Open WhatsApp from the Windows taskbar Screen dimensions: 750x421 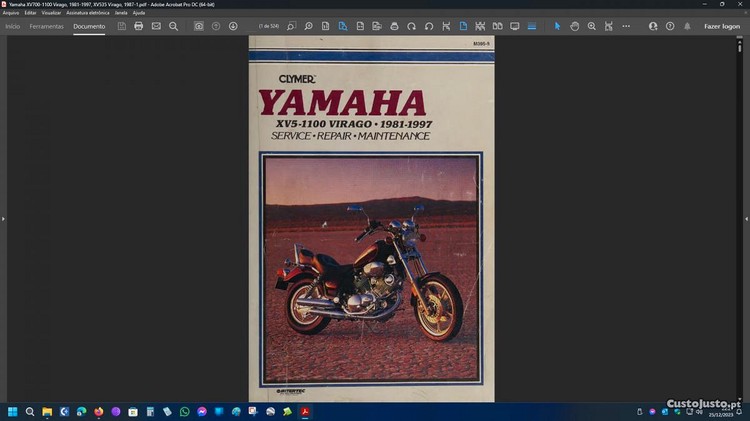click(184, 411)
